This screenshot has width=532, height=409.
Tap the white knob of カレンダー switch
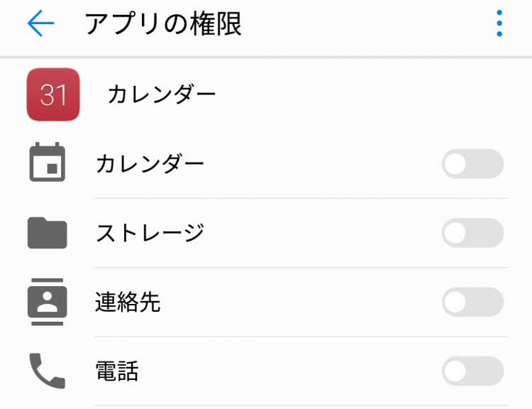(x=455, y=164)
